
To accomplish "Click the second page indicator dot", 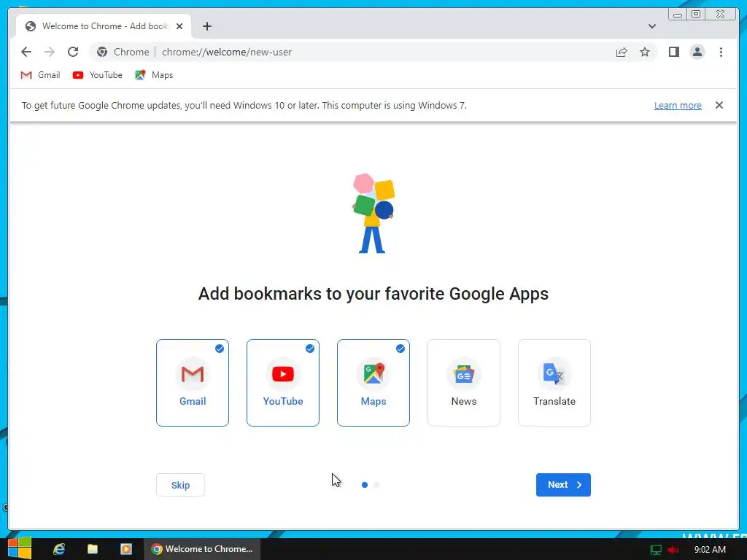I will (377, 485).
